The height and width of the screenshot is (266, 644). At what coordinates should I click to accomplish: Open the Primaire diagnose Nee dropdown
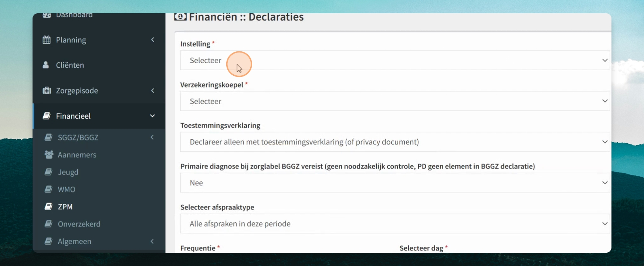pos(395,183)
